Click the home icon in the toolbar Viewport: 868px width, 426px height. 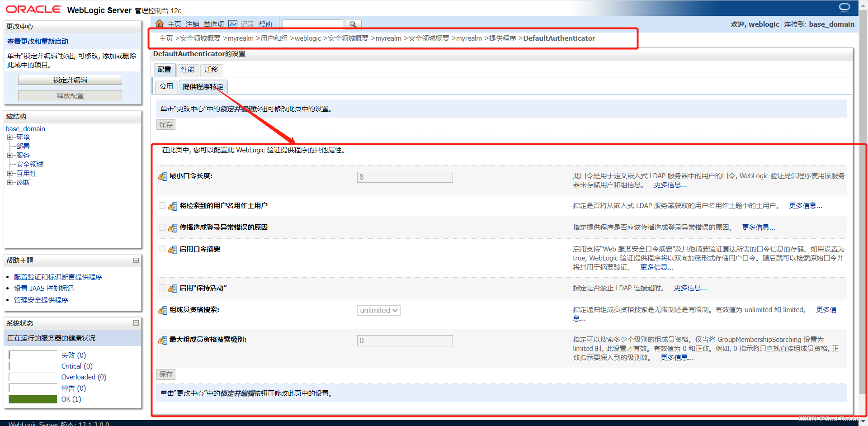160,24
